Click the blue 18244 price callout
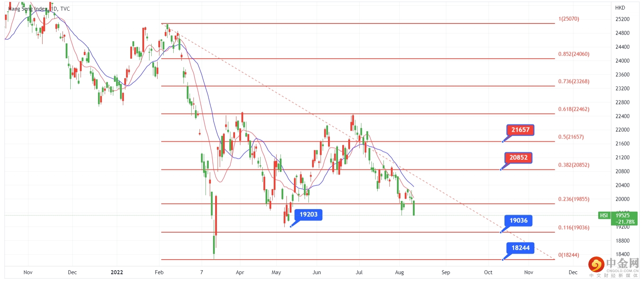The width and height of the screenshot is (644, 282). [520, 248]
